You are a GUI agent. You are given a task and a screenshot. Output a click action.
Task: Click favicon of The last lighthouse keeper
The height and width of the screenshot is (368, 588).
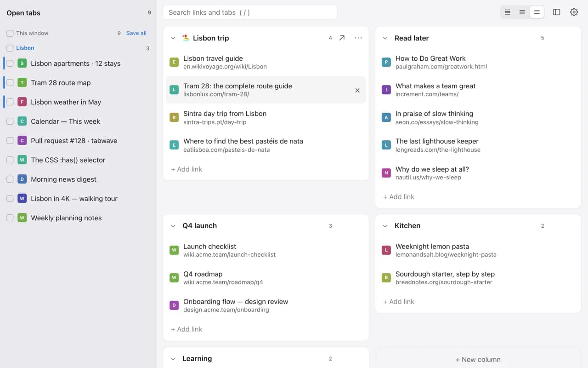coord(386,145)
